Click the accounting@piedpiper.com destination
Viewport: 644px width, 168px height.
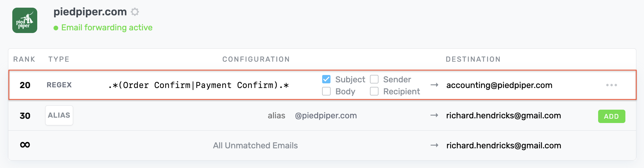(x=499, y=85)
